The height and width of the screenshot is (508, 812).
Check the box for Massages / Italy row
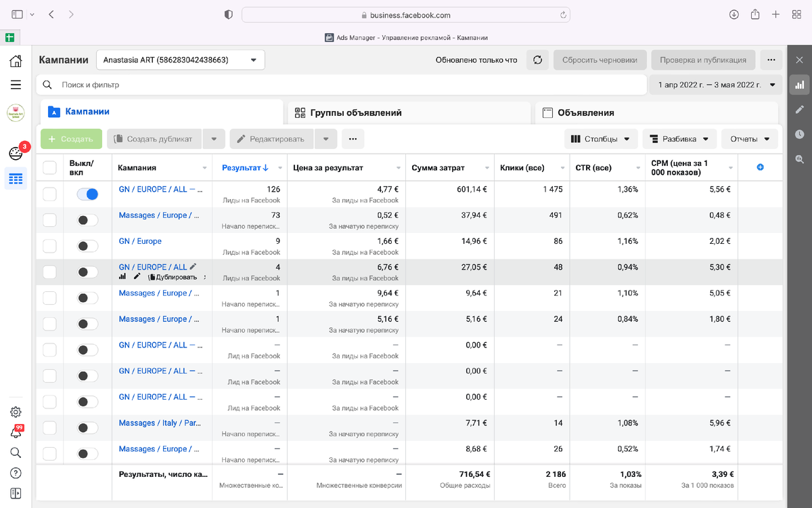[x=49, y=427]
